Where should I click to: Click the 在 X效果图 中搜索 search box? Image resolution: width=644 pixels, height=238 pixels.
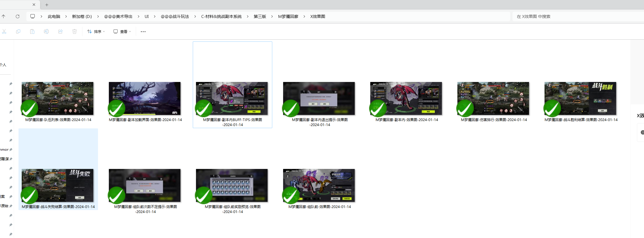pos(578,16)
